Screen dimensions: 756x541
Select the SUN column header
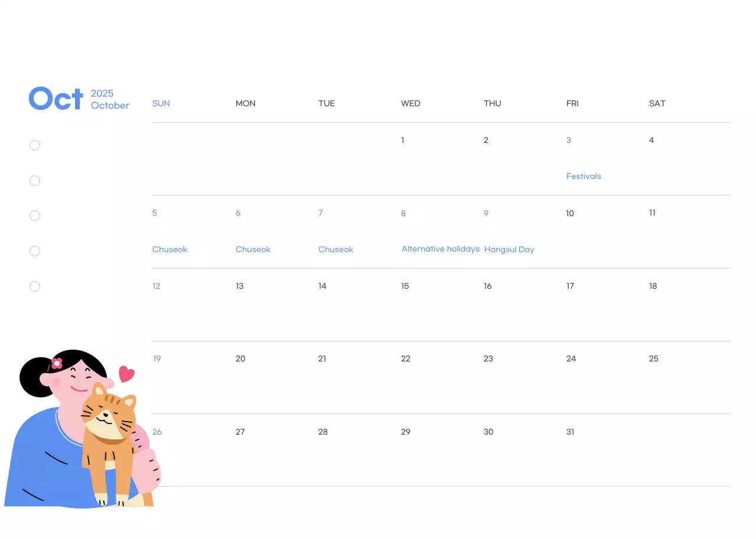(161, 103)
